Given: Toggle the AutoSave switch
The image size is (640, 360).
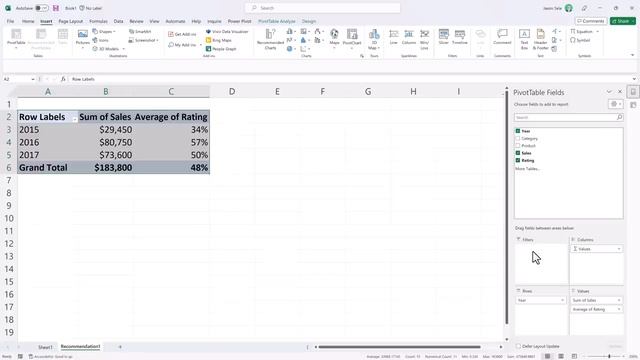Looking at the screenshot, I should click(x=41, y=8).
